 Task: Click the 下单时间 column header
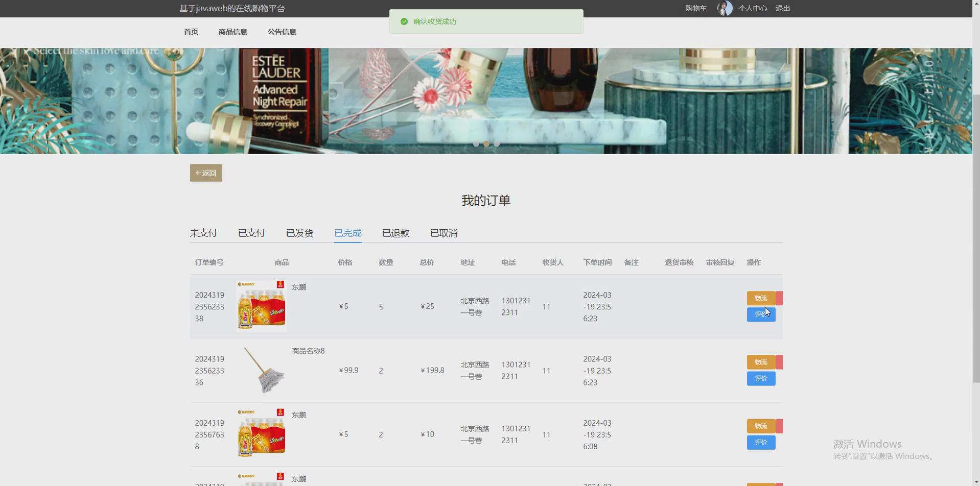(x=597, y=262)
